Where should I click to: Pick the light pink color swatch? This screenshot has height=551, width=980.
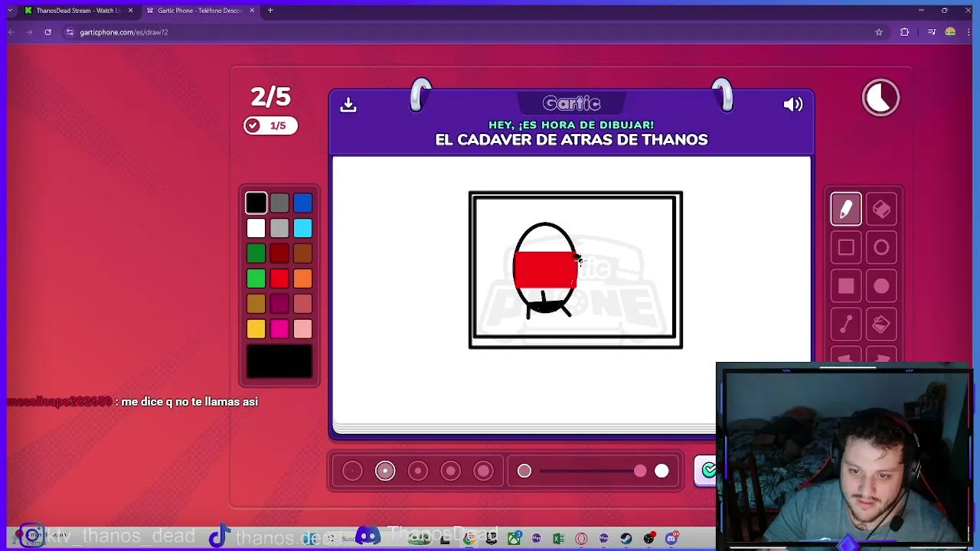pyautogui.click(x=302, y=329)
